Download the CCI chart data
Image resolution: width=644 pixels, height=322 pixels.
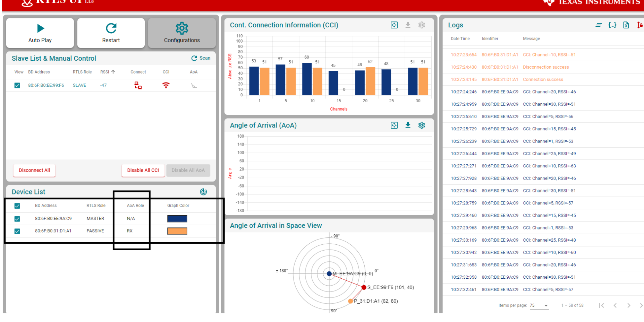[408, 25]
